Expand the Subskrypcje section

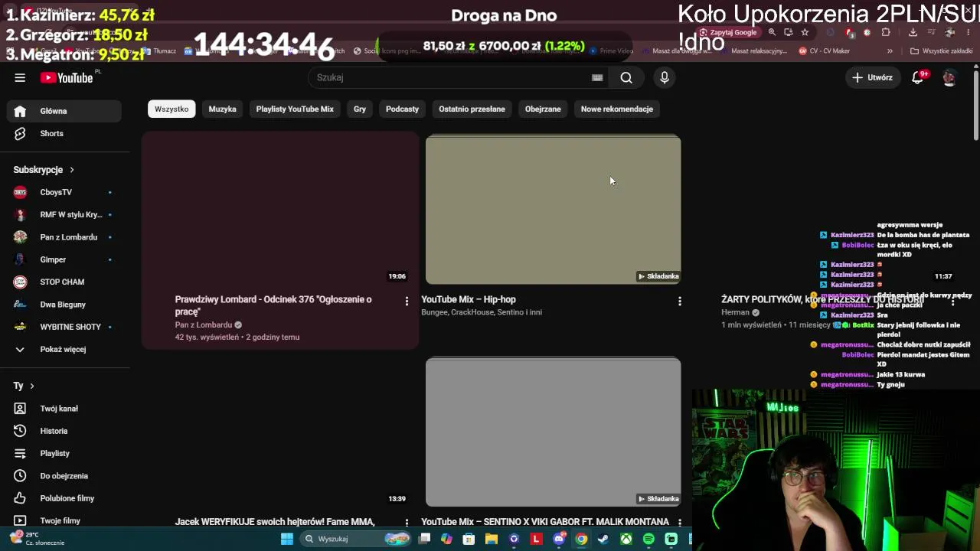(x=44, y=170)
